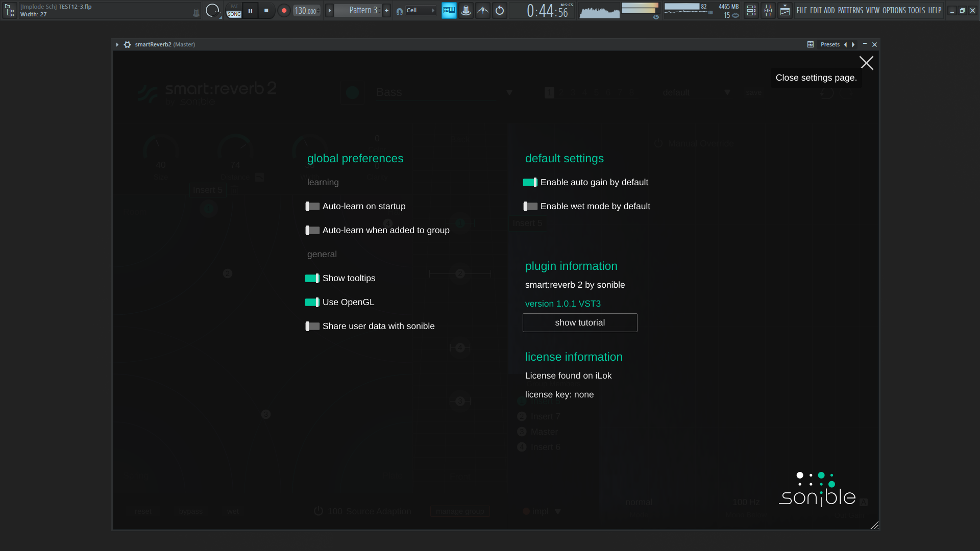Click the arrow left of Pattern 3

click(329, 10)
